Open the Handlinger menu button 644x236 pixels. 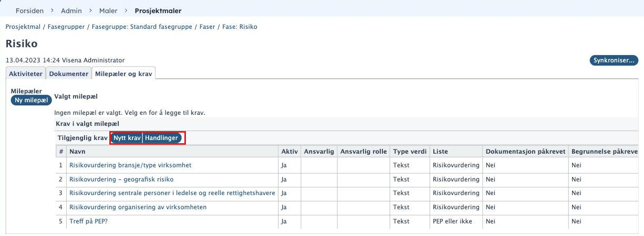[162, 138]
